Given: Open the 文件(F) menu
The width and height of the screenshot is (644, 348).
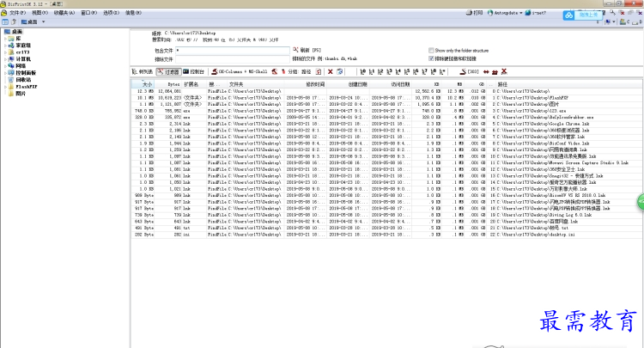Looking at the screenshot, I should [17, 13].
